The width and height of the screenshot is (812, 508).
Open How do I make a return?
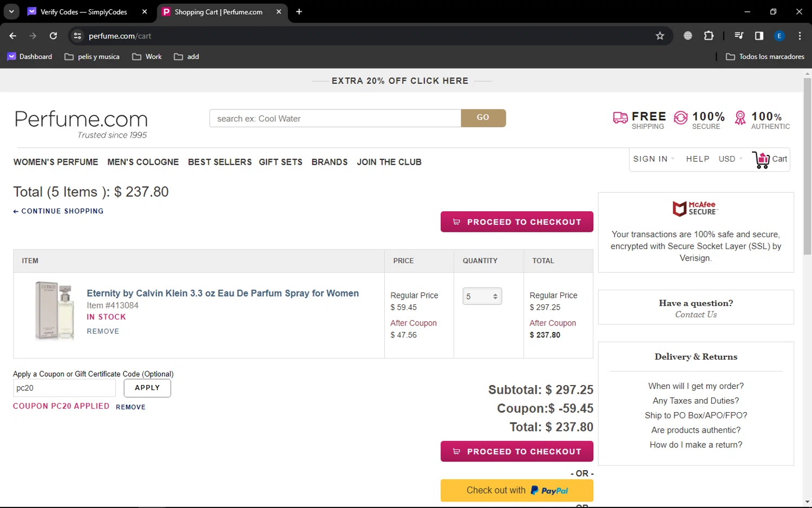696,445
